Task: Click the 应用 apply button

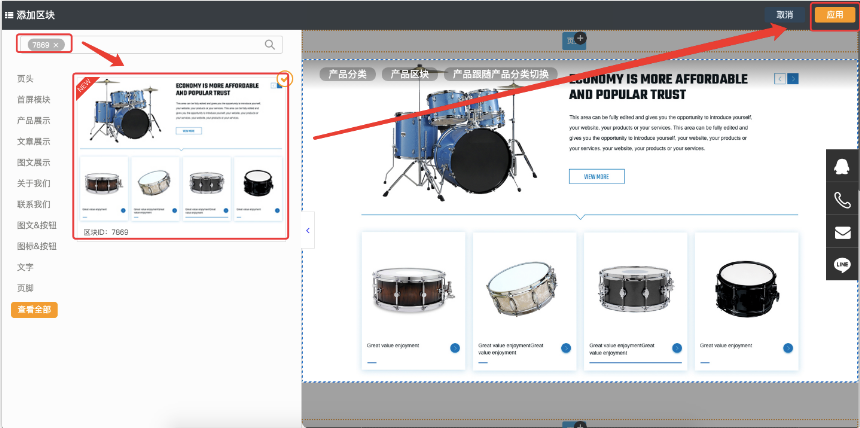Action: pyautogui.click(x=834, y=15)
